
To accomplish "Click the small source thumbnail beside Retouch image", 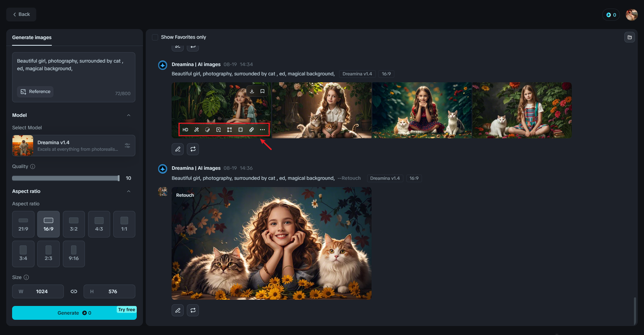I will [163, 191].
